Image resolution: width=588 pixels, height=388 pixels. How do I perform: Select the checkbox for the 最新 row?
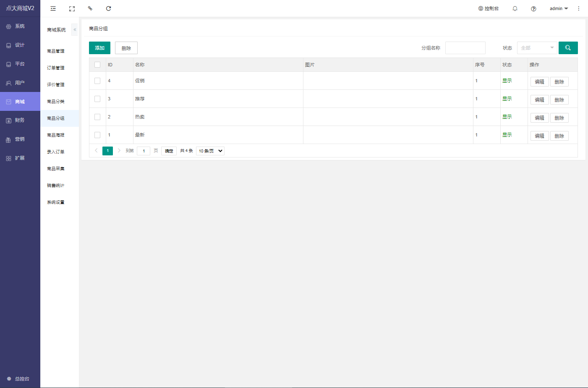coord(97,135)
